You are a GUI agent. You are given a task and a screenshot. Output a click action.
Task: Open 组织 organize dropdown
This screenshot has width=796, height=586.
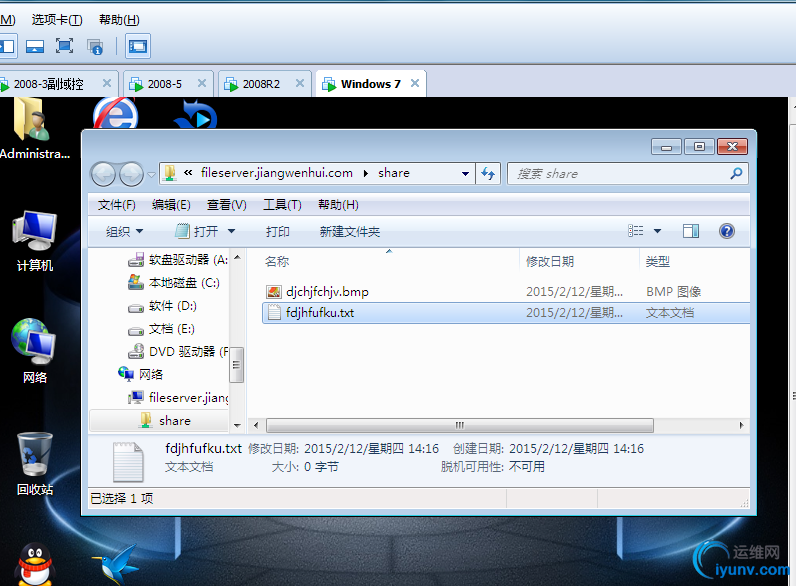(x=124, y=232)
